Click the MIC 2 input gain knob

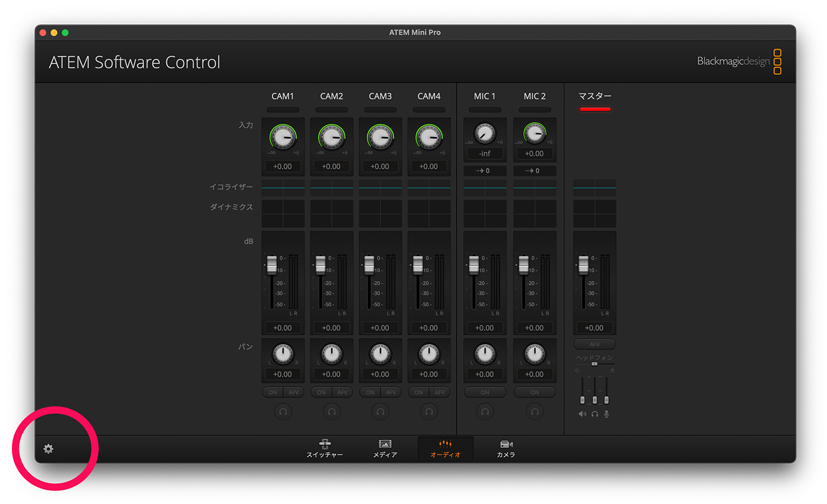pyautogui.click(x=535, y=133)
